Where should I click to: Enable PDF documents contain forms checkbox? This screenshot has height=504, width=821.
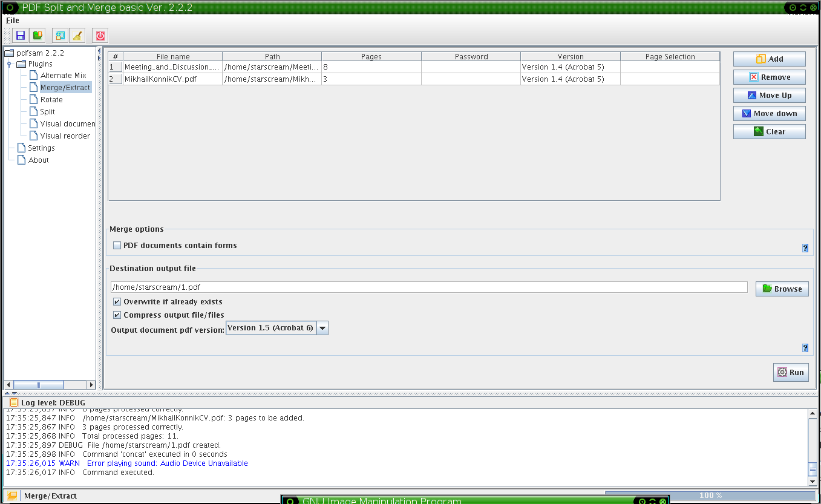[x=117, y=246]
